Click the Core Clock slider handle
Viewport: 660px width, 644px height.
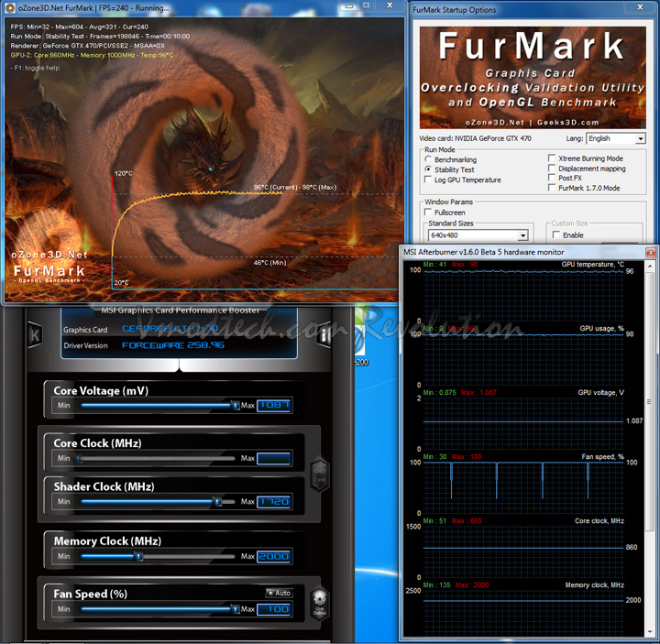(78, 459)
